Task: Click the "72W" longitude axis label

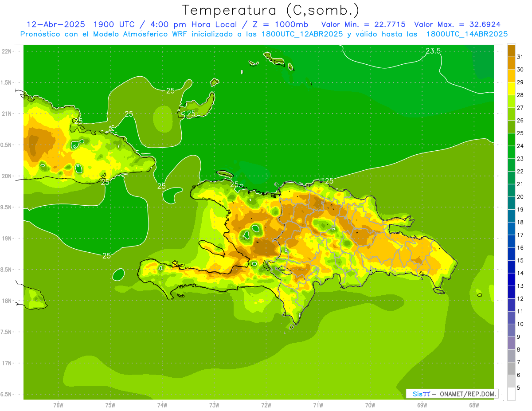Action: [x=266, y=405]
